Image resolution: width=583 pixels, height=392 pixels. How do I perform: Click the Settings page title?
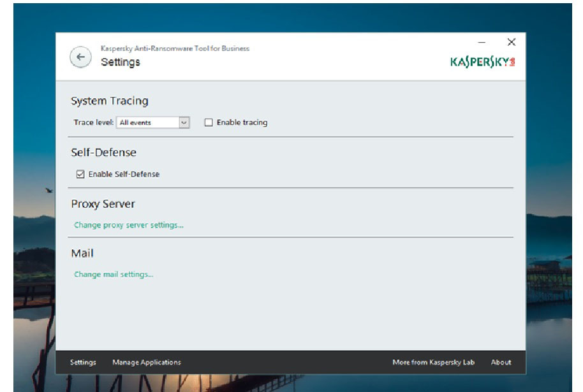click(x=121, y=62)
